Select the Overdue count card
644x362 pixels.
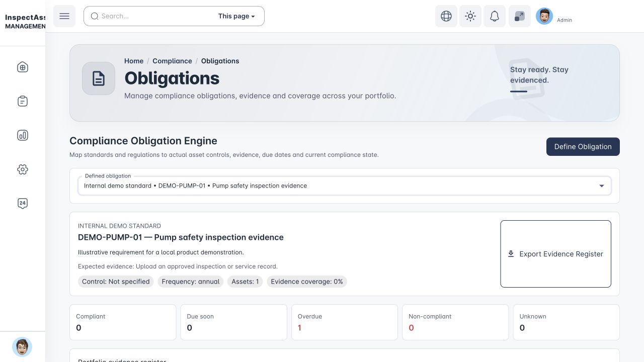coord(345,322)
